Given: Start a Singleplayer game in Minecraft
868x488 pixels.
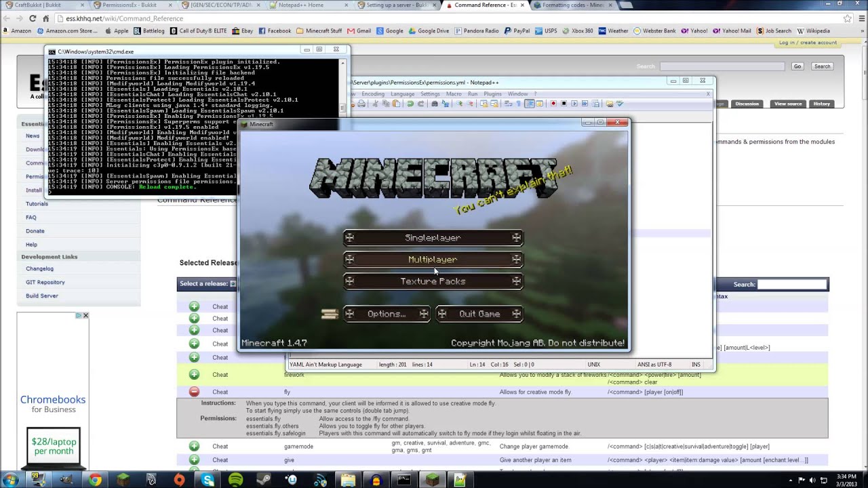Looking at the screenshot, I should (x=433, y=238).
